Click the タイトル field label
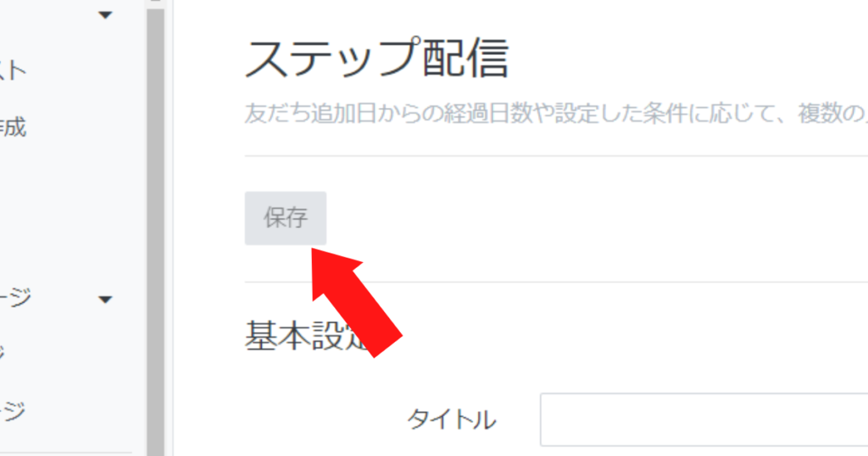The height and width of the screenshot is (456, 868). pos(452,420)
